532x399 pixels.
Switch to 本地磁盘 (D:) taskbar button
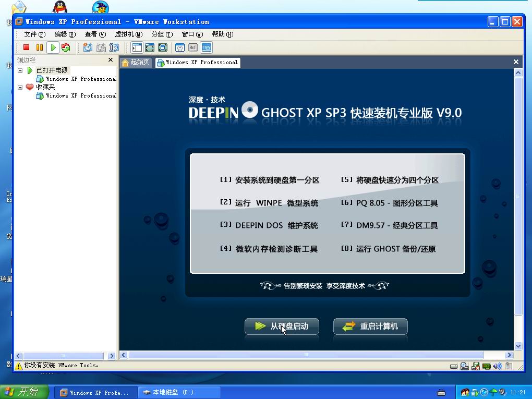179,393
